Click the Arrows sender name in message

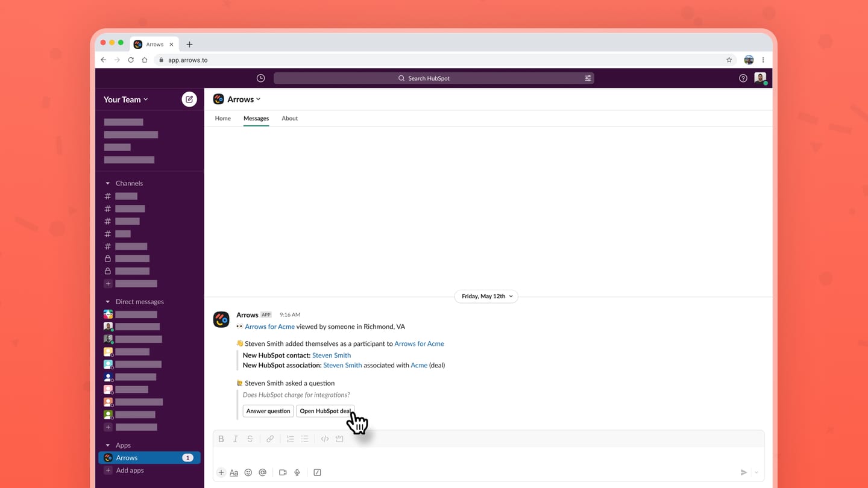pos(247,314)
